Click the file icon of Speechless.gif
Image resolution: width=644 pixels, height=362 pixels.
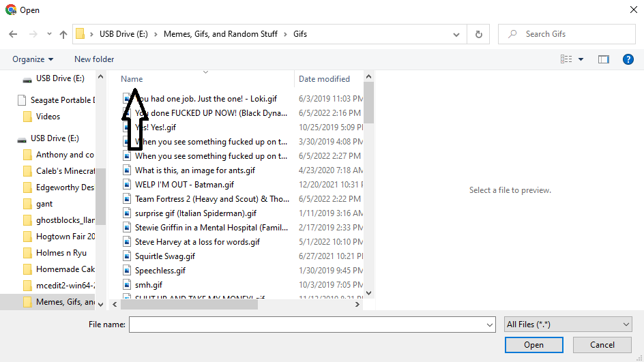(128, 271)
